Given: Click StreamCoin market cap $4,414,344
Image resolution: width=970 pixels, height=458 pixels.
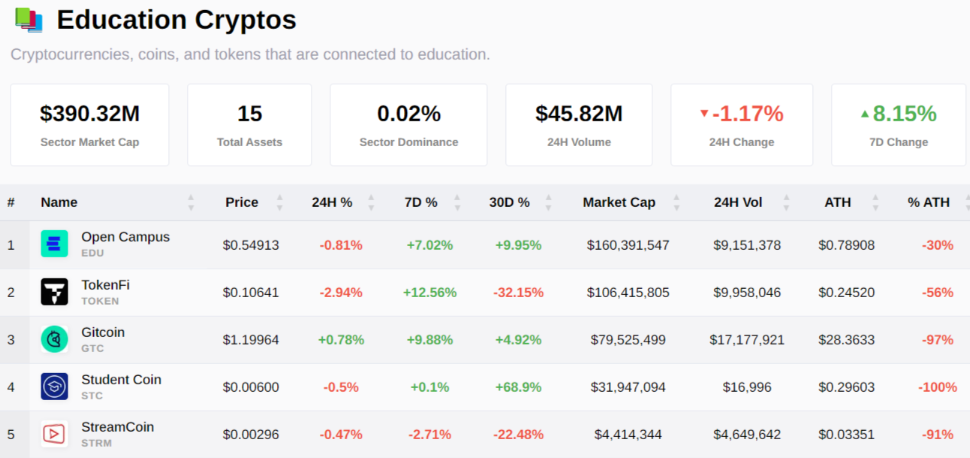Looking at the screenshot, I should [x=628, y=434].
